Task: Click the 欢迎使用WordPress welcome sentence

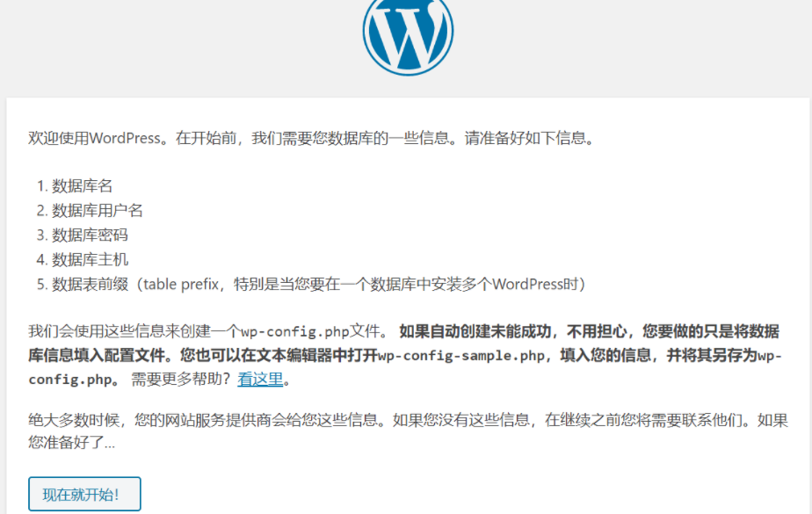Action: pos(312,138)
